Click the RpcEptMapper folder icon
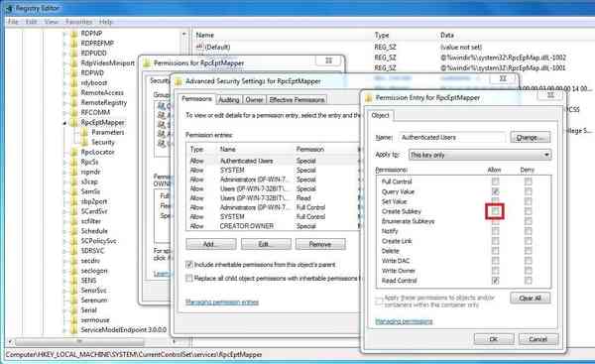The image size is (595, 364). (74, 122)
